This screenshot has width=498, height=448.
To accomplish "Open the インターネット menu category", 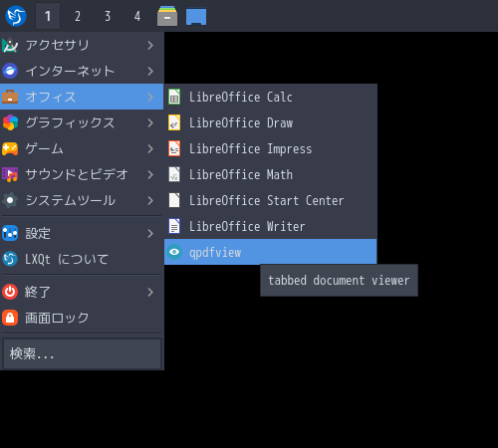I will pyautogui.click(x=82, y=71).
